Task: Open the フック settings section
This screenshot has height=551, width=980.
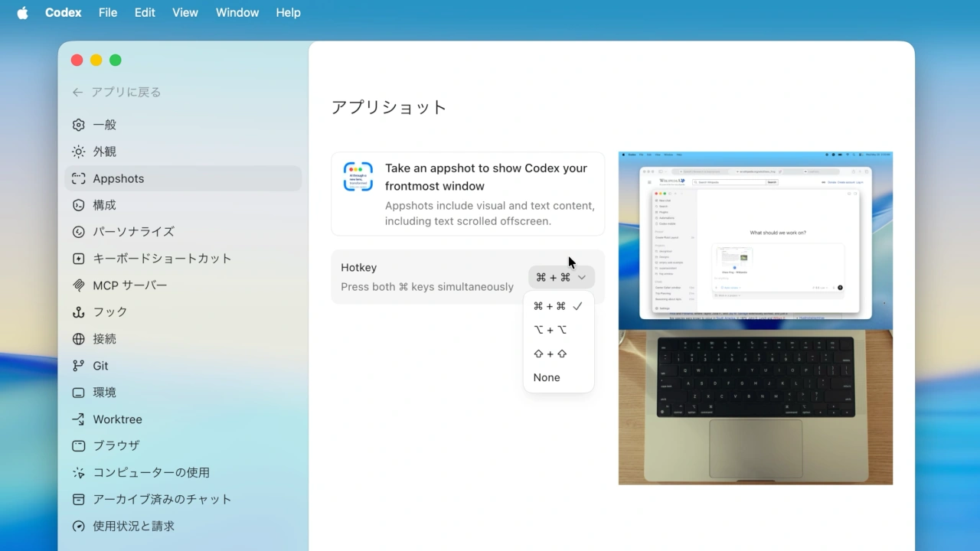Action: click(x=183, y=312)
